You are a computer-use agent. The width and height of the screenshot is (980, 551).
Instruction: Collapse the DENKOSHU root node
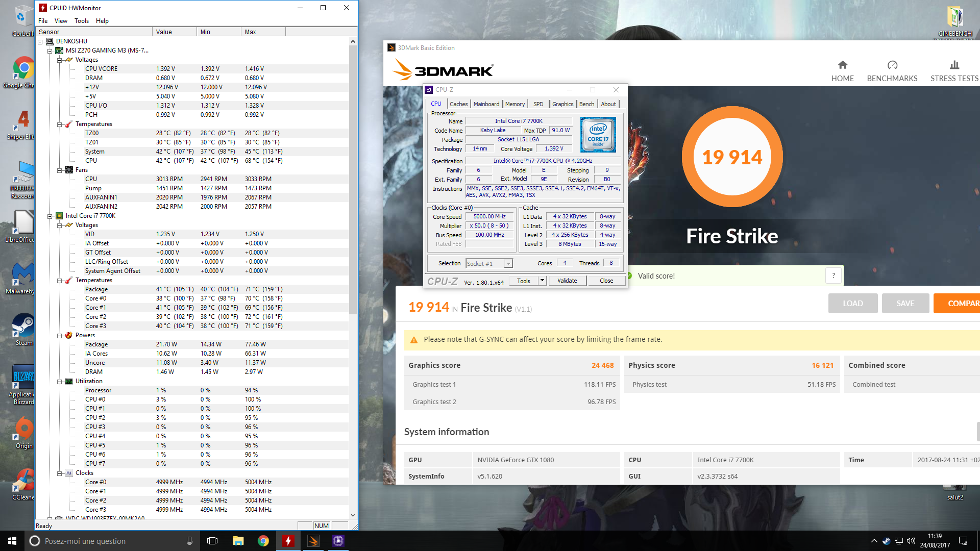pos(40,41)
